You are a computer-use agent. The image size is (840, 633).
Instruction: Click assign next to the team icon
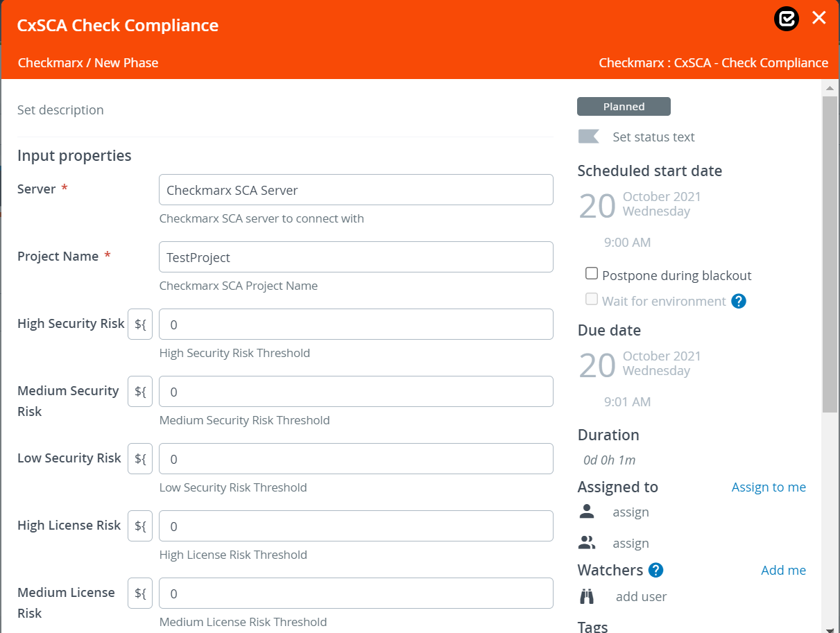(x=631, y=544)
